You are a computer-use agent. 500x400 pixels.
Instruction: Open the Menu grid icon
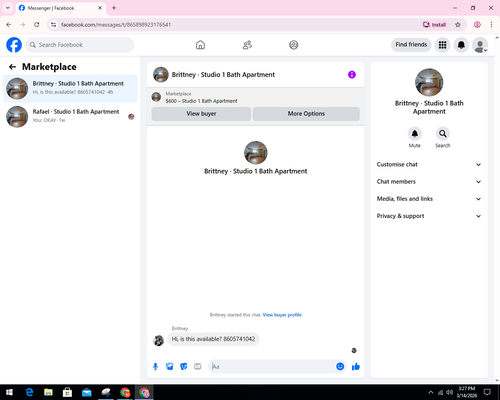click(442, 45)
